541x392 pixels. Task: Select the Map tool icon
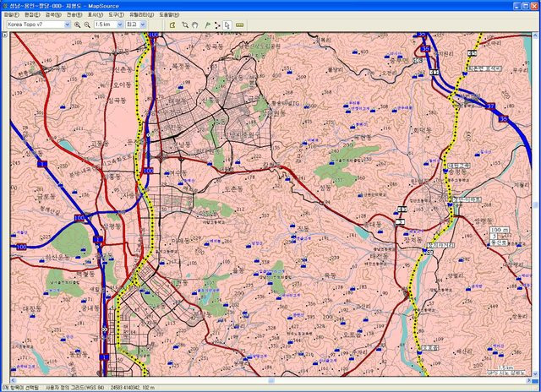(x=172, y=24)
